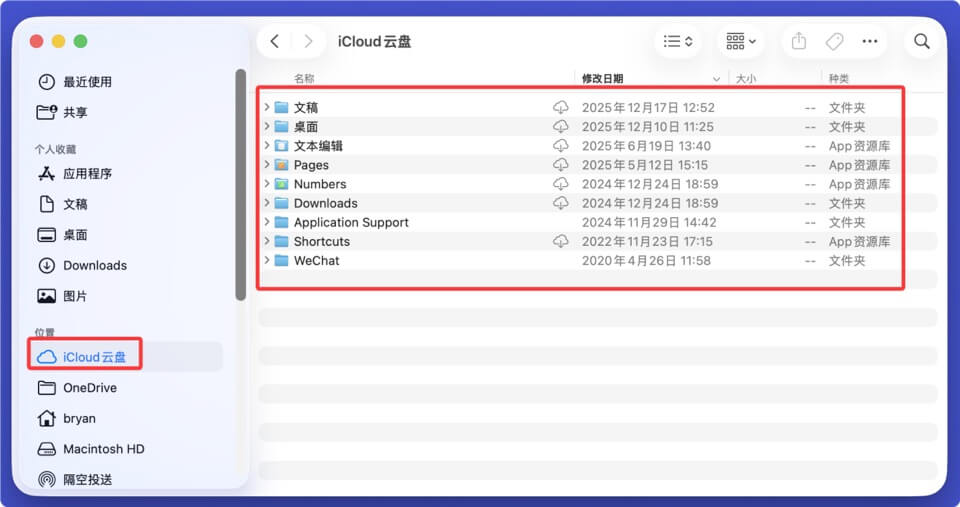
Task: Click cloud download icon for Pages
Action: click(561, 165)
